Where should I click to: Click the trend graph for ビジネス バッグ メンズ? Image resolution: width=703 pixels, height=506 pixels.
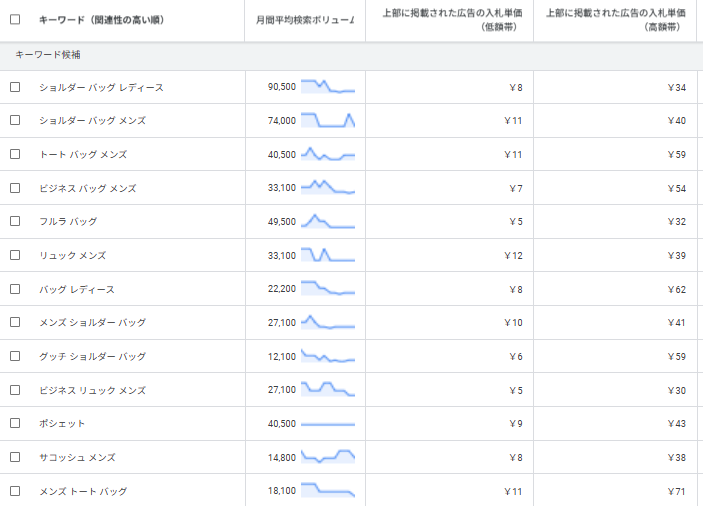pyautogui.click(x=328, y=188)
